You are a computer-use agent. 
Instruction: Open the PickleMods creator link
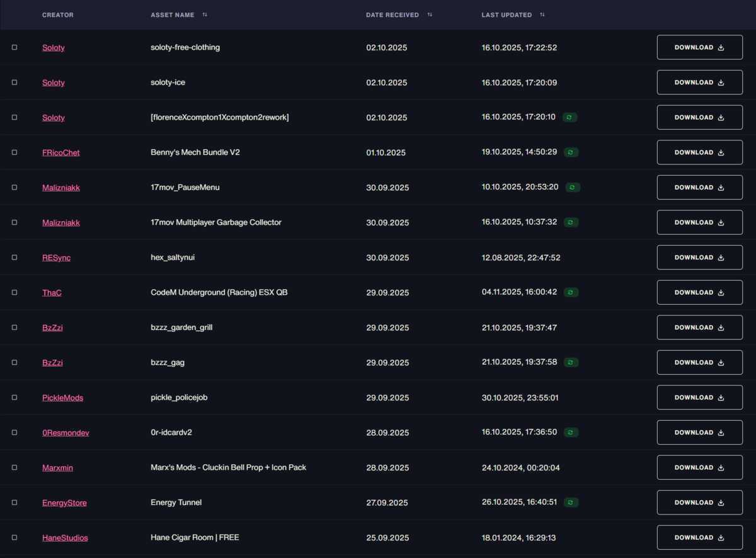pyautogui.click(x=62, y=398)
